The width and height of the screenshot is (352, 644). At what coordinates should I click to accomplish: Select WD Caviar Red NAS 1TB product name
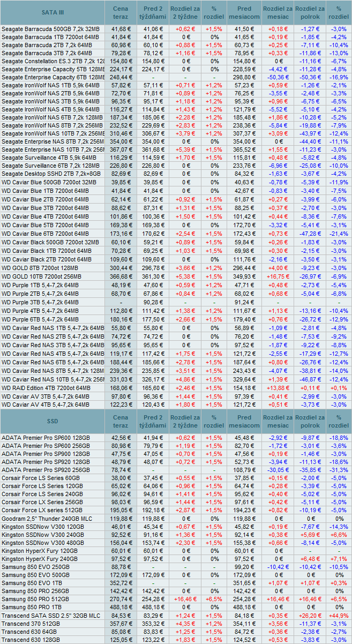point(53,327)
